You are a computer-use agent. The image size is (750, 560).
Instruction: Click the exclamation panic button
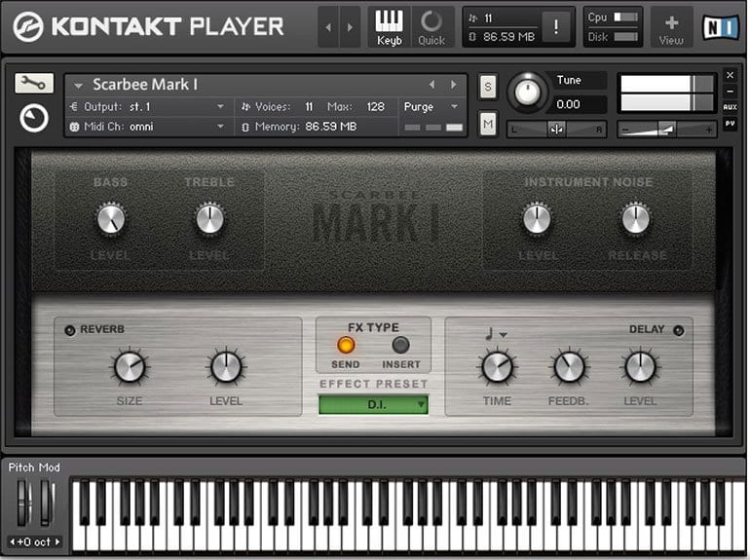(x=556, y=26)
